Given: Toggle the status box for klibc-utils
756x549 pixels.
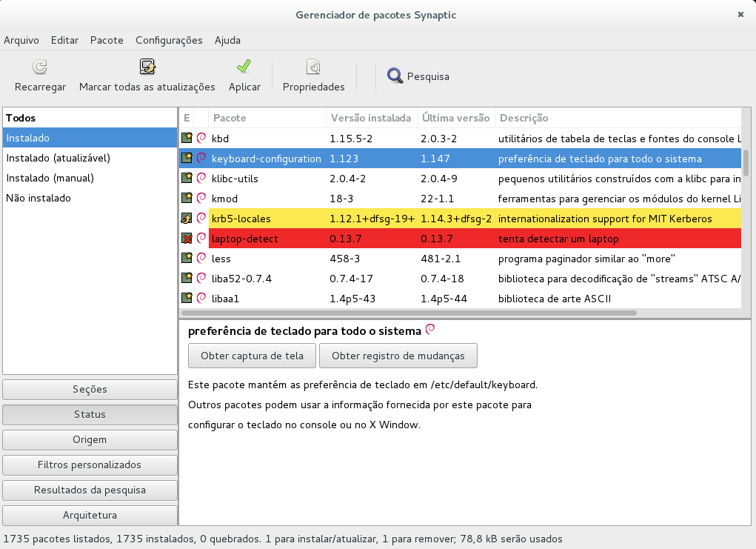Looking at the screenshot, I should pyautogui.click(x=187, y=179).
